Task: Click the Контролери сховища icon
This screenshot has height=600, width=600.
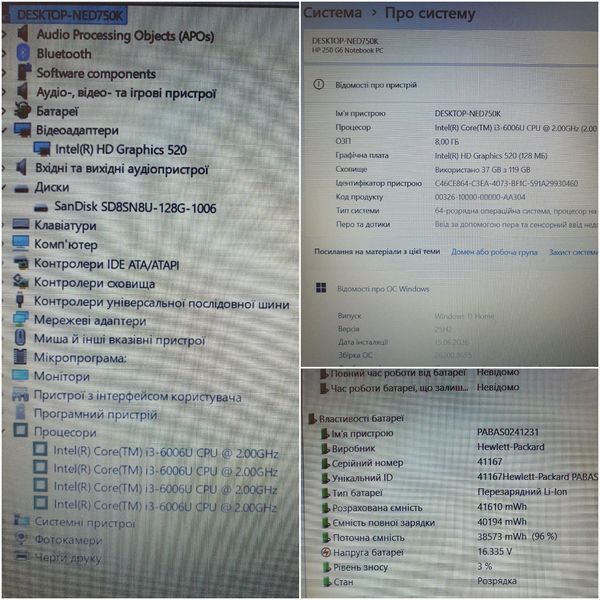Action: [20, 281]
